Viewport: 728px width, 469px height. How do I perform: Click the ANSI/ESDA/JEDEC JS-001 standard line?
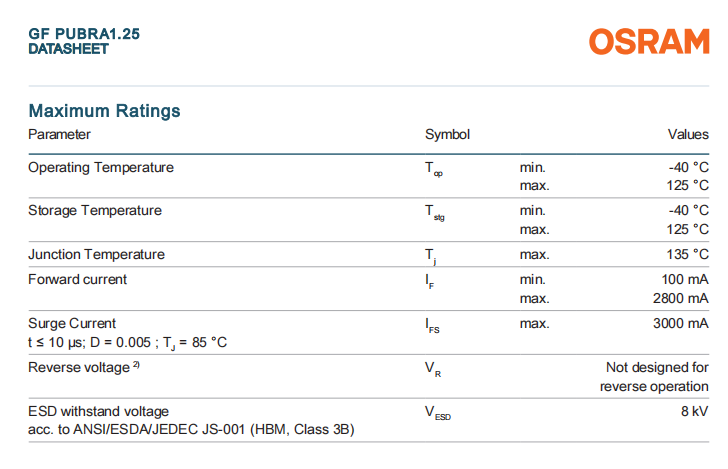[x=191, y=430]
